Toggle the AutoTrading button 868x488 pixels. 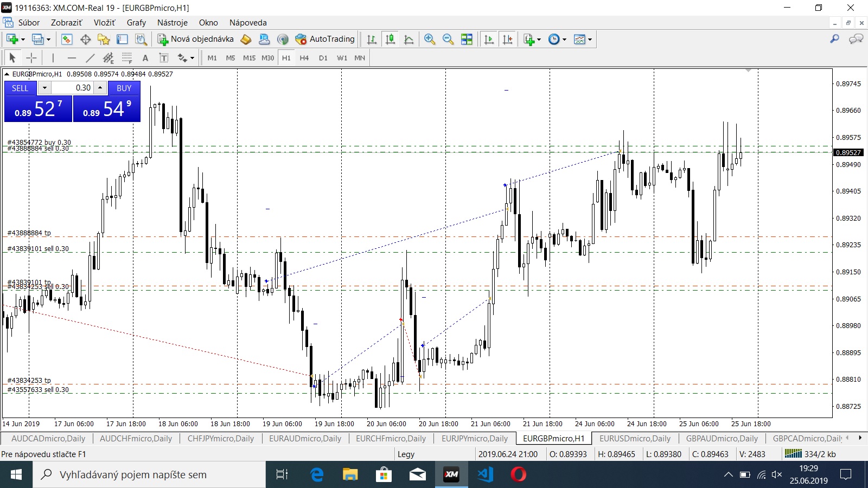tap(325, 39)
